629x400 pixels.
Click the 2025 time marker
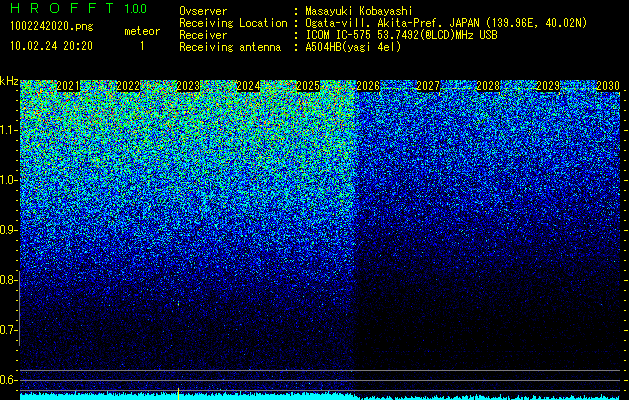[x=308, y=86]
